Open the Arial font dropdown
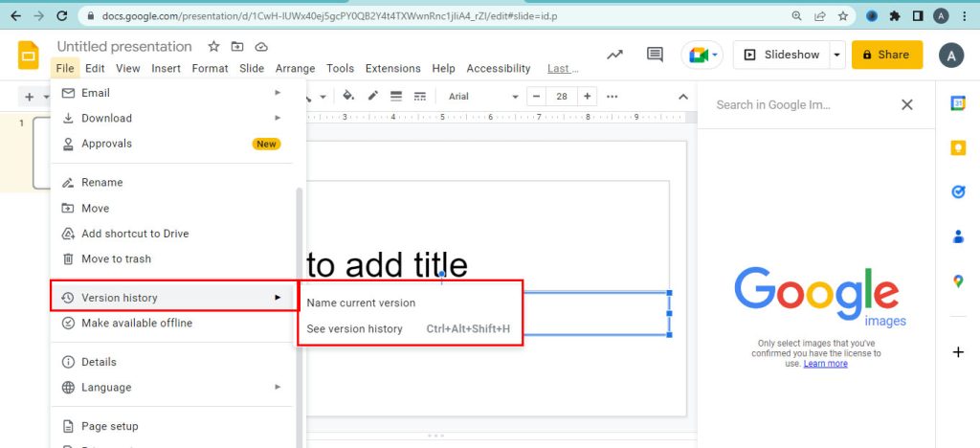The width and height of the screenshot is (980, 448). pos(482,97)
